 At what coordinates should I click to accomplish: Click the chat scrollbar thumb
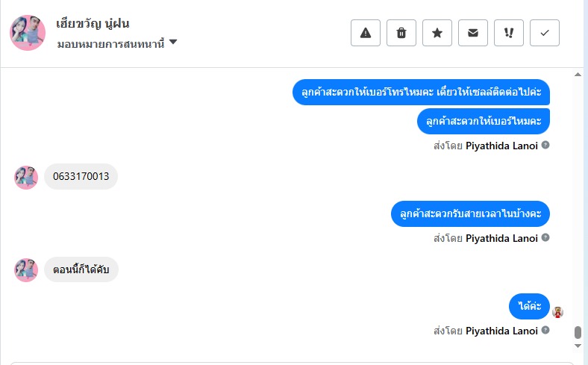pos(578,332)
